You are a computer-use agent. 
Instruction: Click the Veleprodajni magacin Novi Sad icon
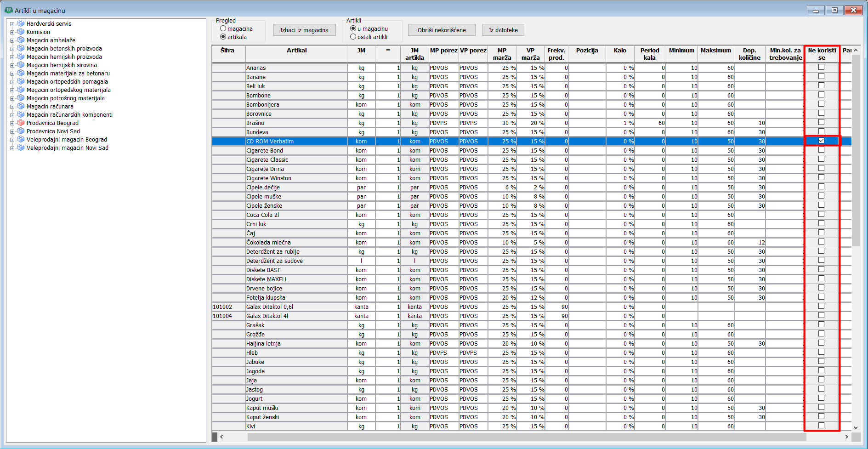[x=21, y=148]
